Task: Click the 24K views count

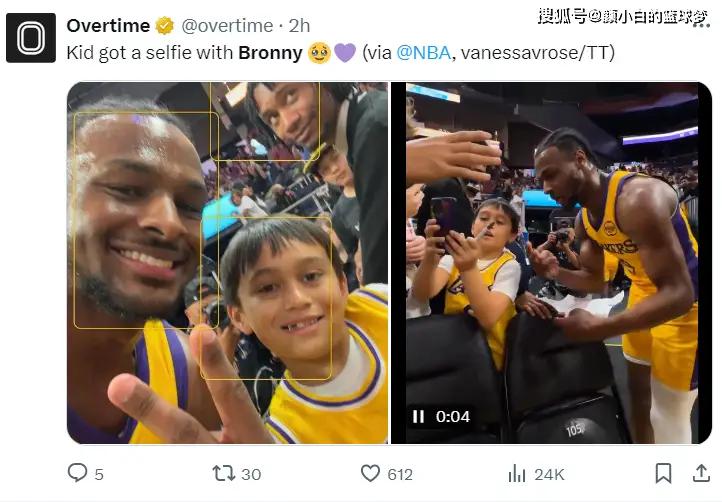Action: [549, 474]
